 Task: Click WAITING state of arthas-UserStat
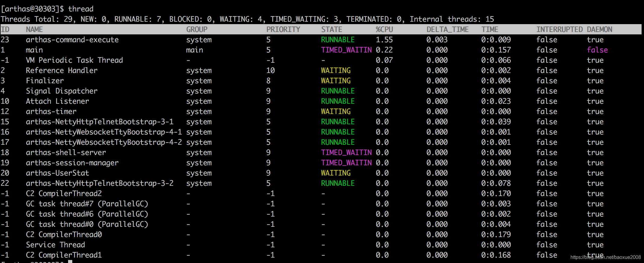pos(336,173)
